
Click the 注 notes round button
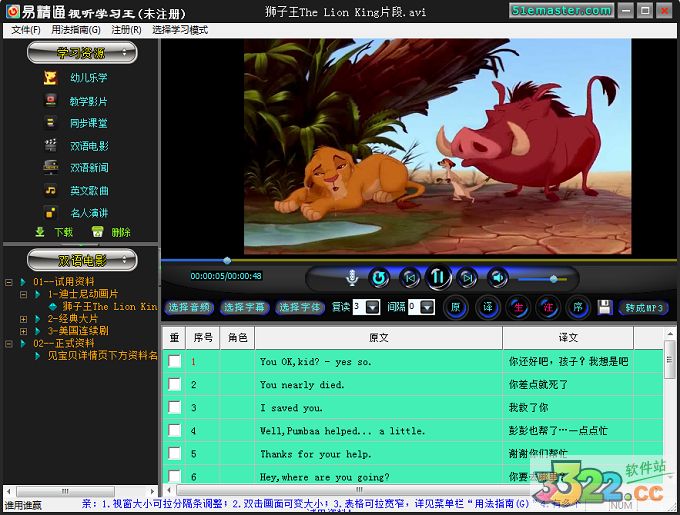pos(548,307)
